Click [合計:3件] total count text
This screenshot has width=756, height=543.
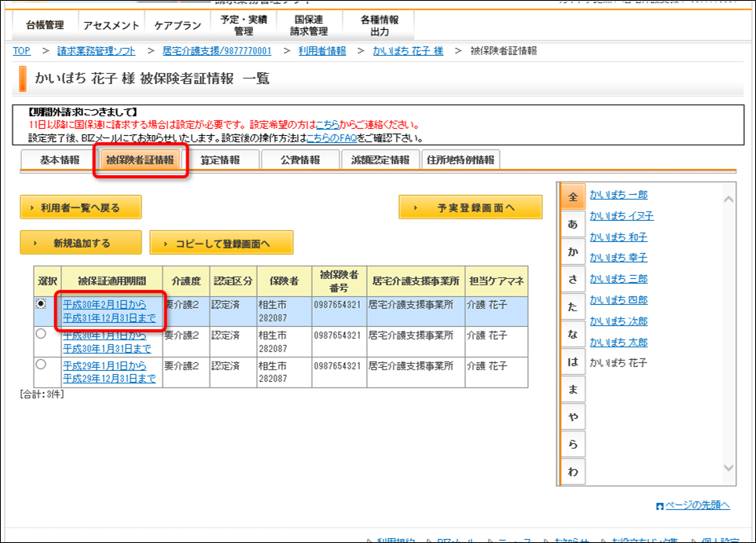coord(42,394)
